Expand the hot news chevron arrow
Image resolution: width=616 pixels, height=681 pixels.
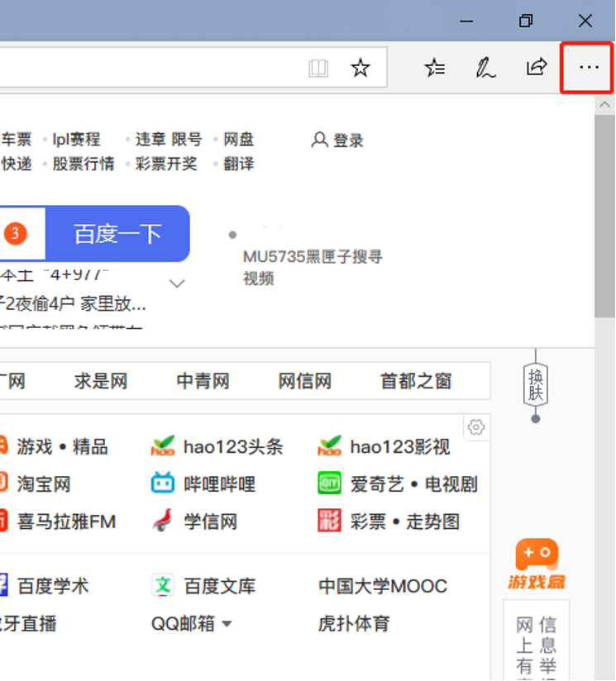(177, 284)
